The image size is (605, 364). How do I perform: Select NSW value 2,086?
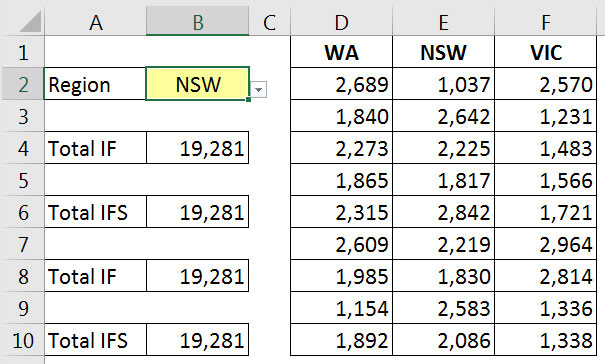(x=443, y=340)
